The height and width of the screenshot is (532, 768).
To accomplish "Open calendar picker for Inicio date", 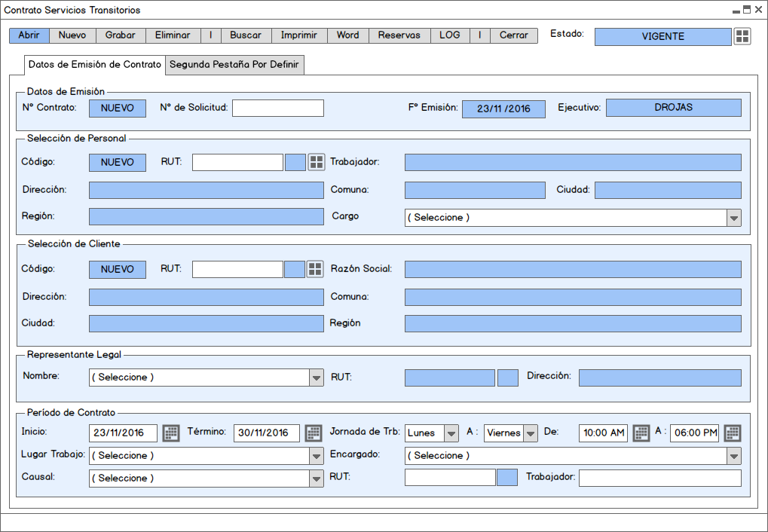I will [x=171, y=433].
